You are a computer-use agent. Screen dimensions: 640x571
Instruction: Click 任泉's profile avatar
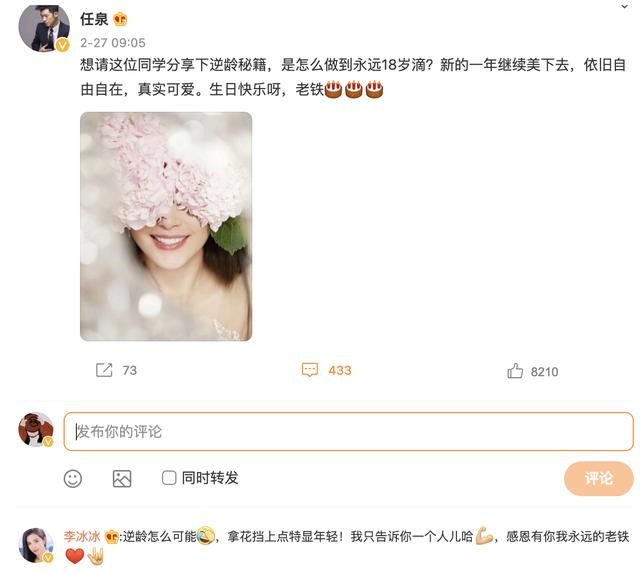[44, 28]
